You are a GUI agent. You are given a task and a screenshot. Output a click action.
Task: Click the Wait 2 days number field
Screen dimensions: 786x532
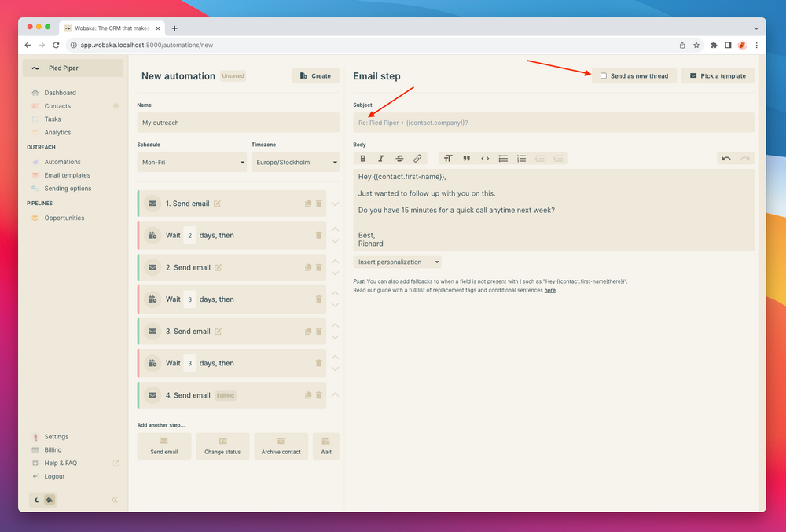pyautogui.click(x=190, y=236)
